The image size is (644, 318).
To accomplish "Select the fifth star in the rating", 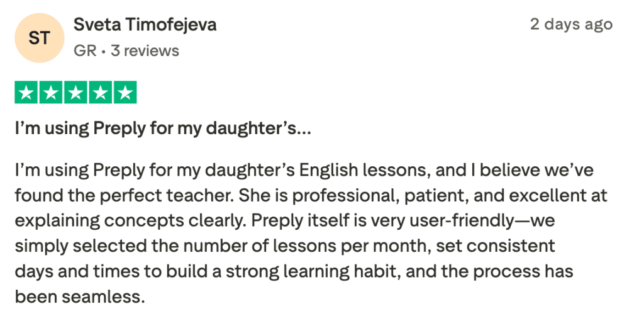I will click(125, 93).
